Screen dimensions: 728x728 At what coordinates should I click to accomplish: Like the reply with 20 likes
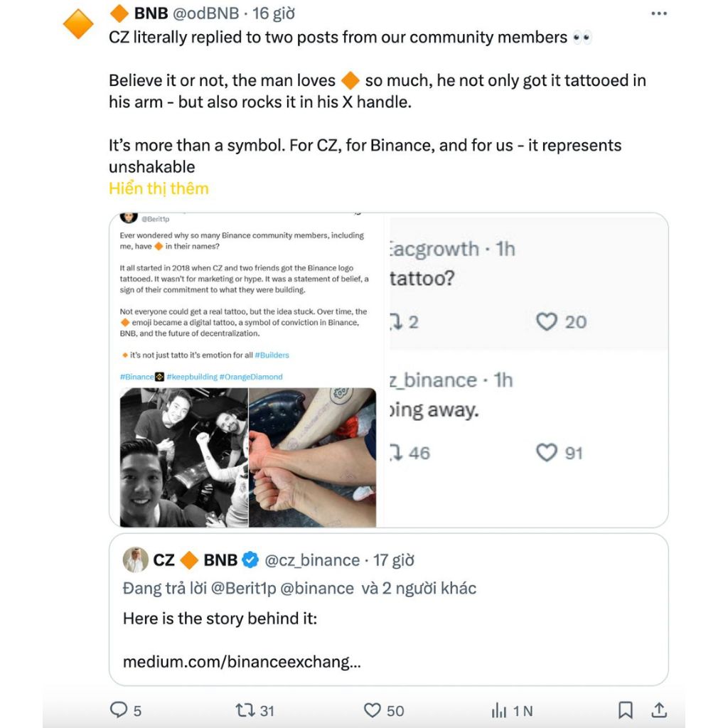[x=547, y=322]
